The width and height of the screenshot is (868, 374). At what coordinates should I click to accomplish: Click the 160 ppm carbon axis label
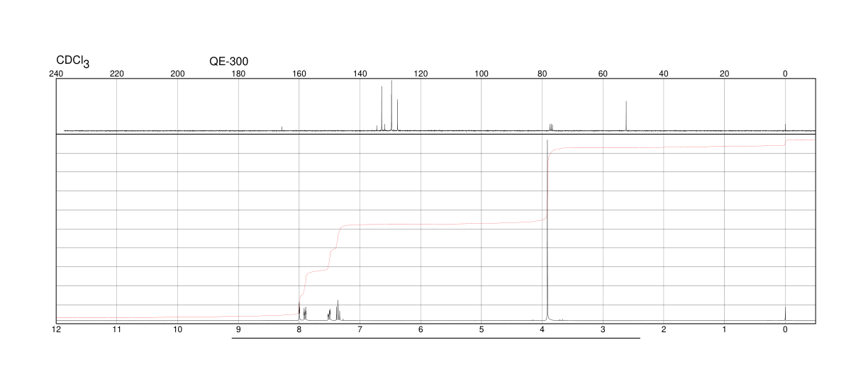299,74
